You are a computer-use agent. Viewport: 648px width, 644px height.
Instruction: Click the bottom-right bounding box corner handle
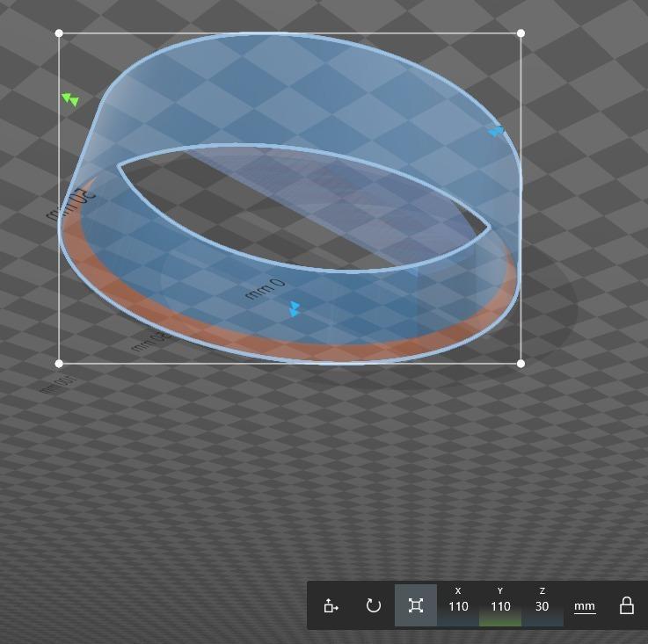pos(521,364)
